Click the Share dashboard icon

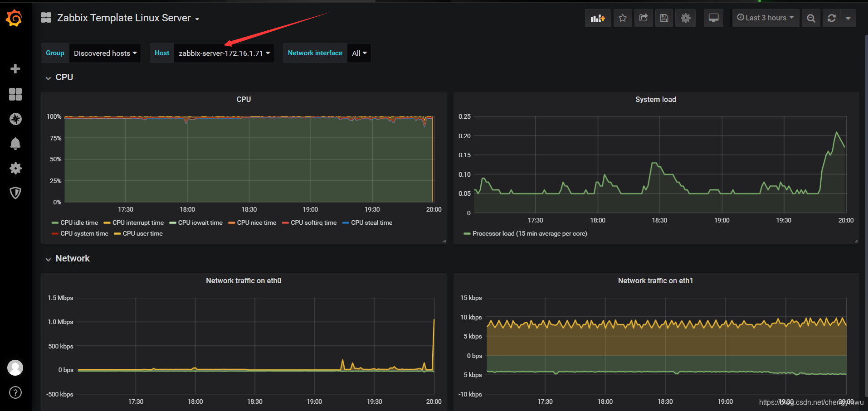pyautogui.click(x=644, y=18)
